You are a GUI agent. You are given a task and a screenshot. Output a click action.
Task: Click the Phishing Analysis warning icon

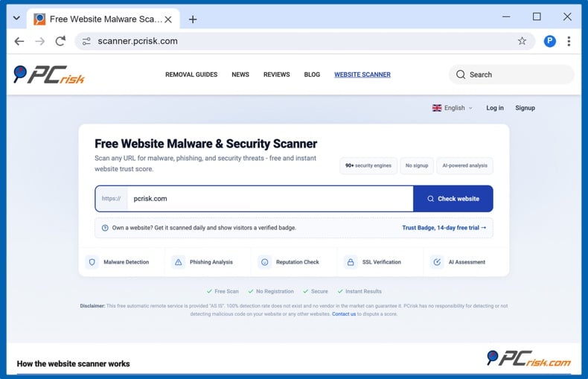(178, 262)
